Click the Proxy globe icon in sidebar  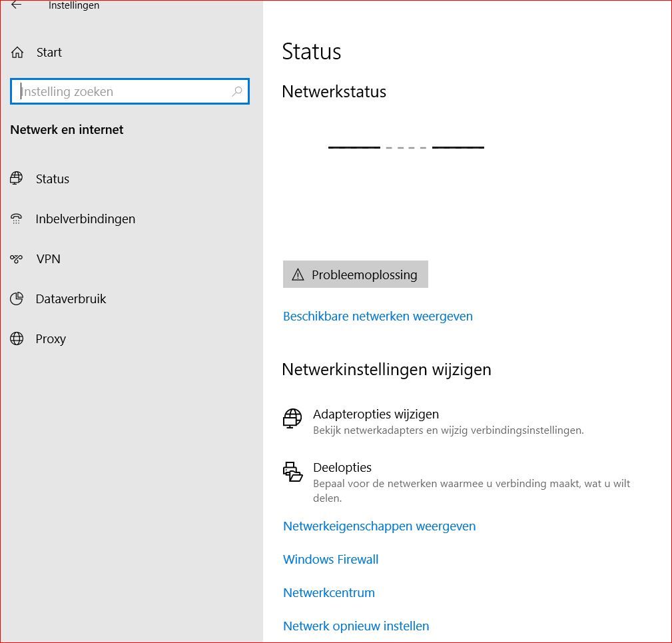point(17,338)
